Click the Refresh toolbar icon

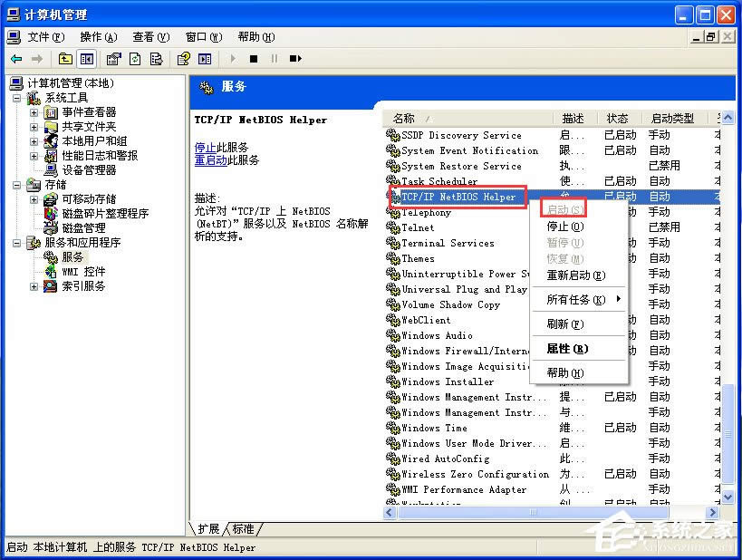(133, 58)
